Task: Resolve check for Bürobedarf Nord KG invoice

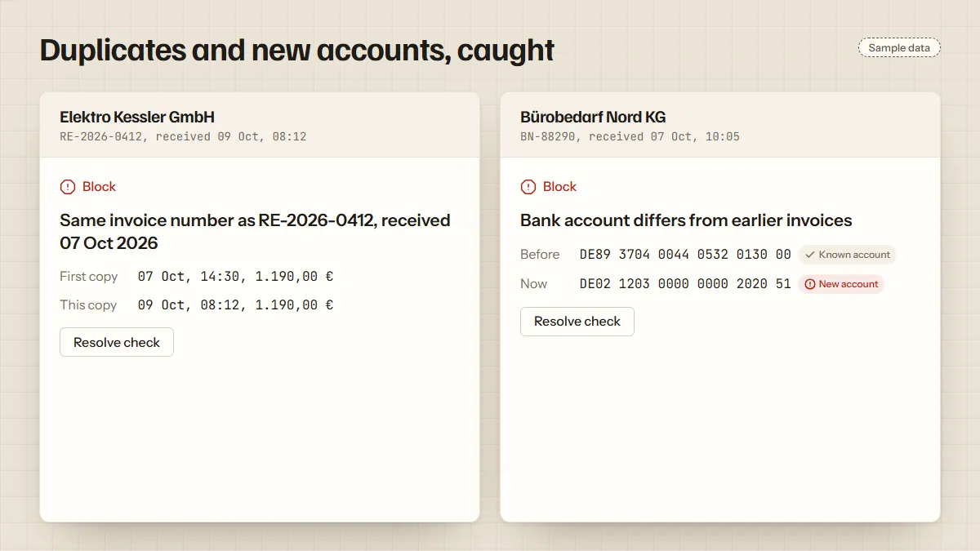Action: (577, 321)
